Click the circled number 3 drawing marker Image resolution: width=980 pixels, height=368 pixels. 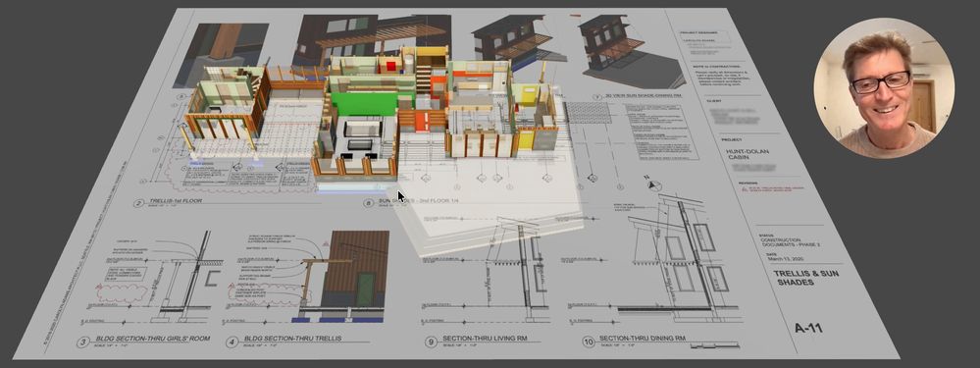coord(83,342)
